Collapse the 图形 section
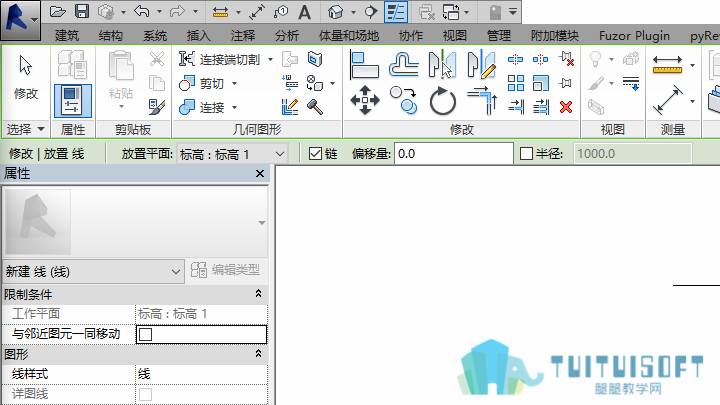 point(259,354)
